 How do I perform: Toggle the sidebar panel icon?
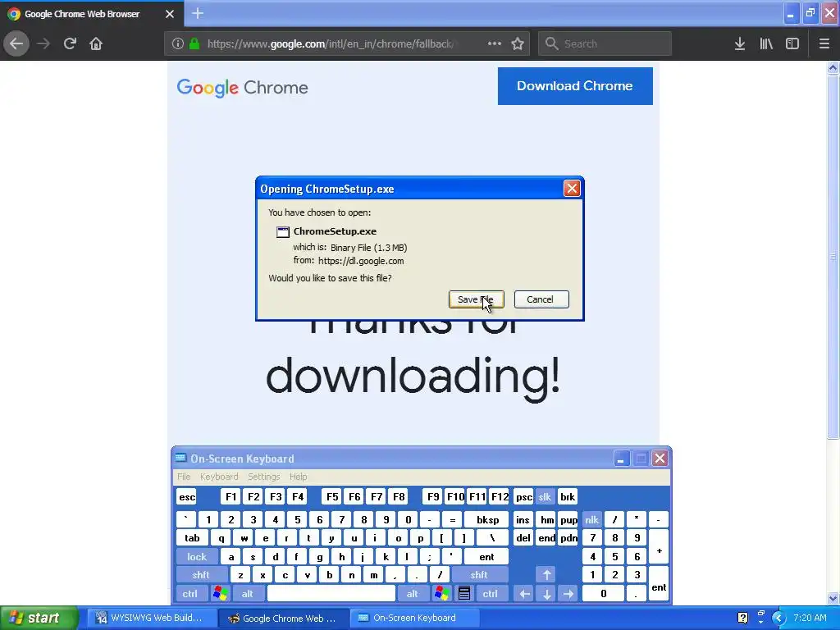792,44
